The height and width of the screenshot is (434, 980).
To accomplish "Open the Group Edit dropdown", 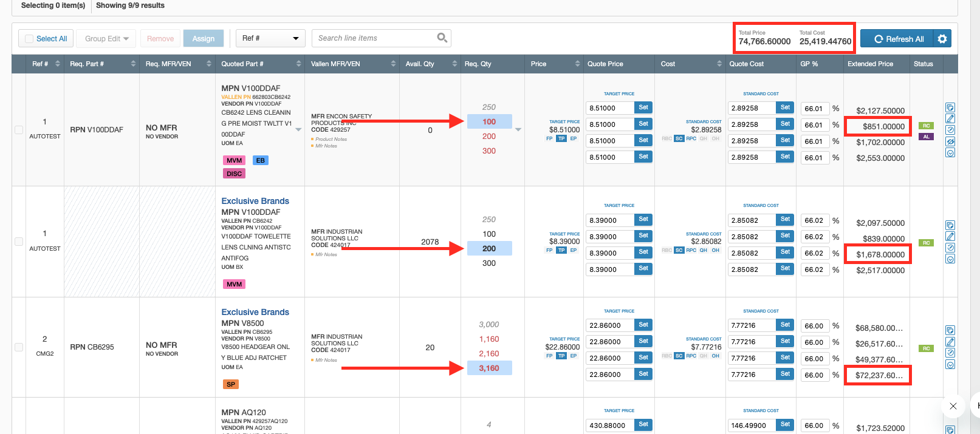I will (x=107, y=39).
